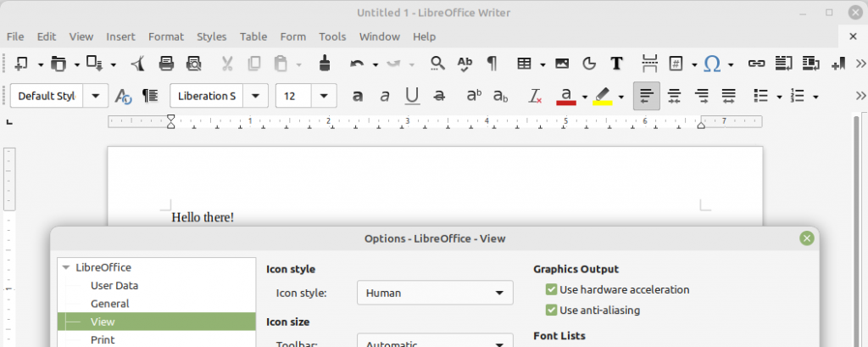The width and height of the screenshot is (868, 347).
Task: Select User Data in options tree
Action: (x=114, y=286)
